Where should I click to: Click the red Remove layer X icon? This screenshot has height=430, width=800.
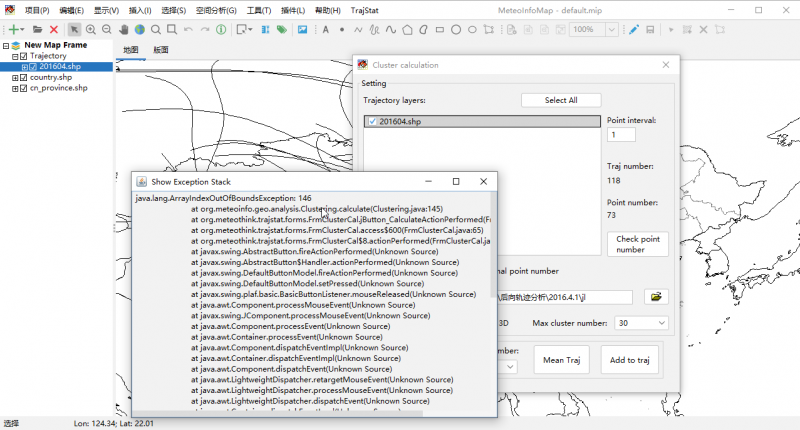click(x=54, y=30)
